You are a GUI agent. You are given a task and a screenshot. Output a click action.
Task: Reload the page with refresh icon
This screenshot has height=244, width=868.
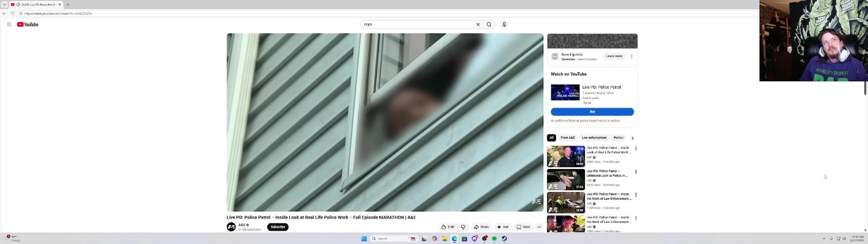point(13,14)
